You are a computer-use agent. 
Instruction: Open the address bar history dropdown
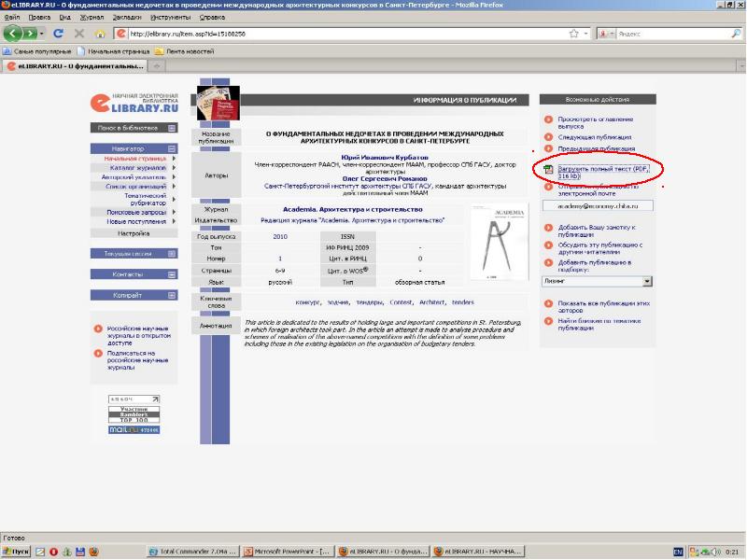586,34
